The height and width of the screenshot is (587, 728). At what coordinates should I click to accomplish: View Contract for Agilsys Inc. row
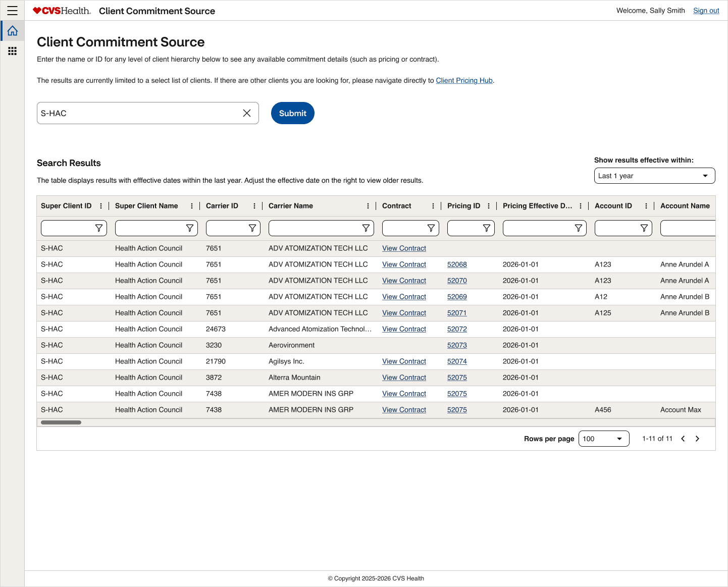pos(404,361)
